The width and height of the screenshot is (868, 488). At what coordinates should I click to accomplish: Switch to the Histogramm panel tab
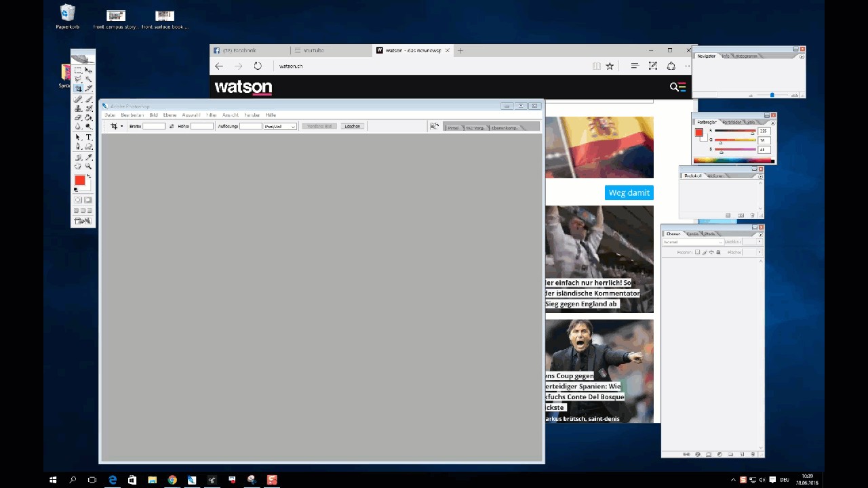coord(746,56)
